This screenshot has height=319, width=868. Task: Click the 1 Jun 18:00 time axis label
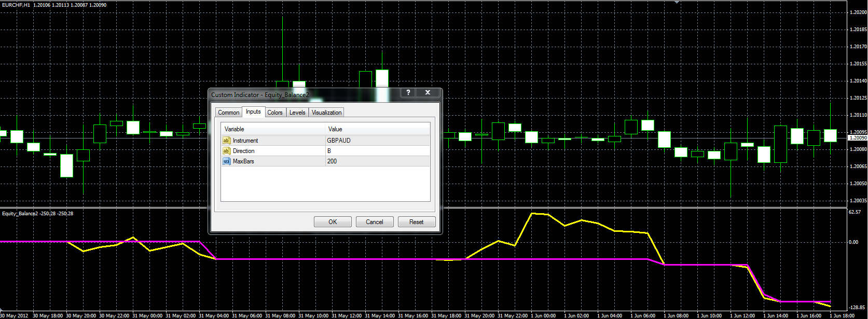(842, 316)
